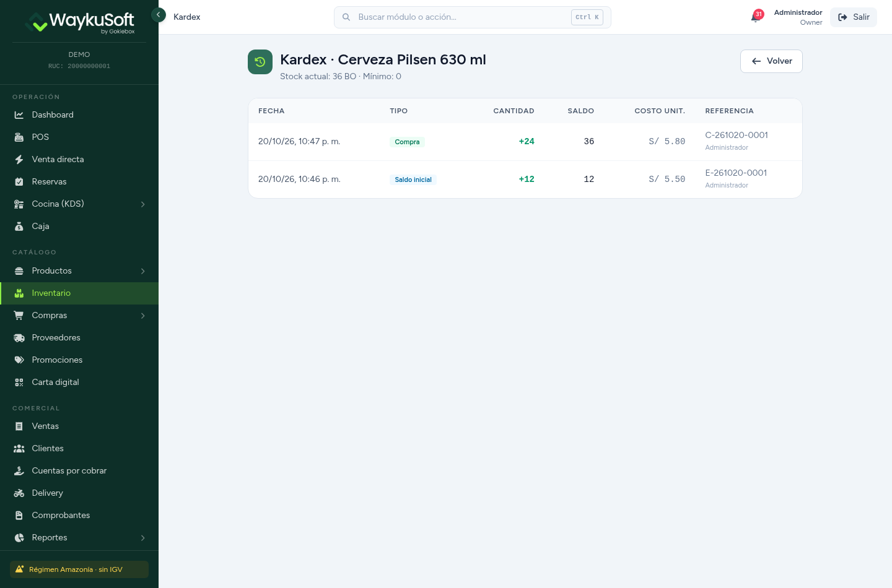Open Comprobantes menu item

coord(79,516)
